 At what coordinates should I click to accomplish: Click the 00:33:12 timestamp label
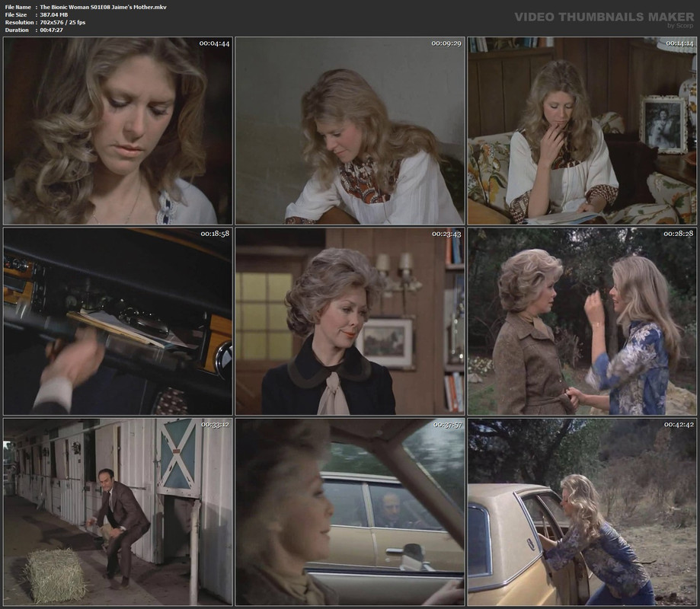click(215, 425)
